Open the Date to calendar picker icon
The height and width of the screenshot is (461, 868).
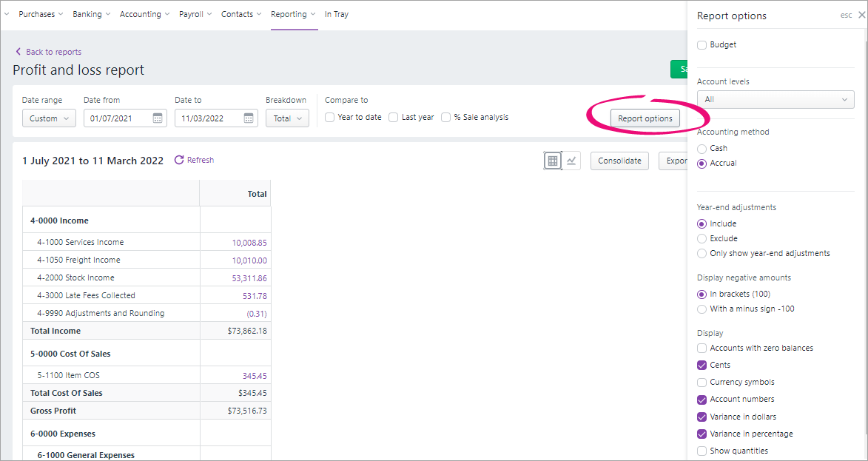click(249, 118)
